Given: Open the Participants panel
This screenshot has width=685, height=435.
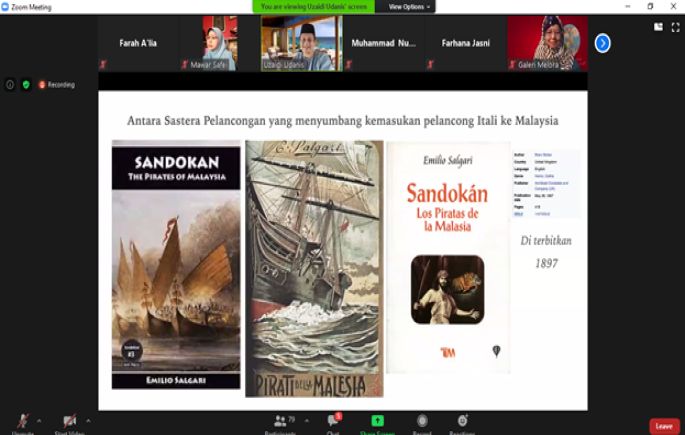Looking at the screenshot, I should coord(281,421).
